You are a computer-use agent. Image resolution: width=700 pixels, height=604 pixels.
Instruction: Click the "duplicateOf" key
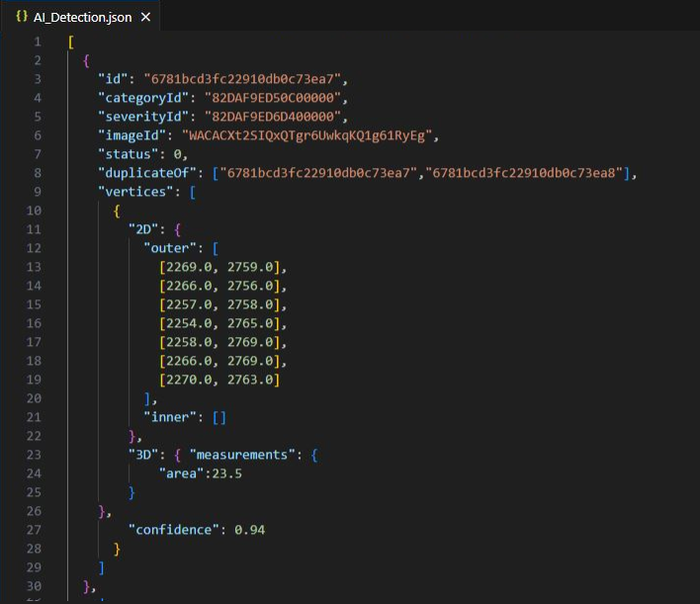click(147, 173)
